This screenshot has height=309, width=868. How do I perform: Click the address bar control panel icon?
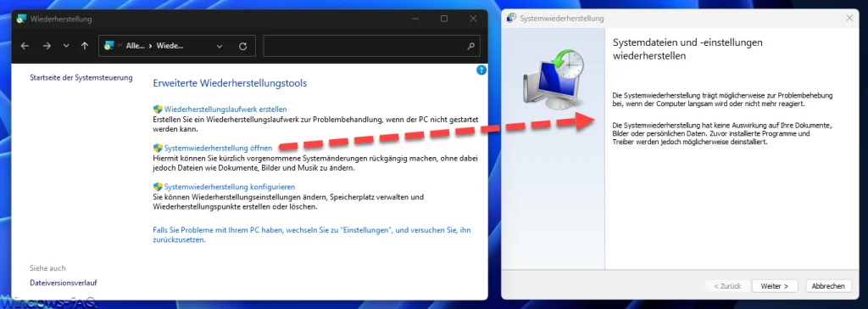coord(109,46)
